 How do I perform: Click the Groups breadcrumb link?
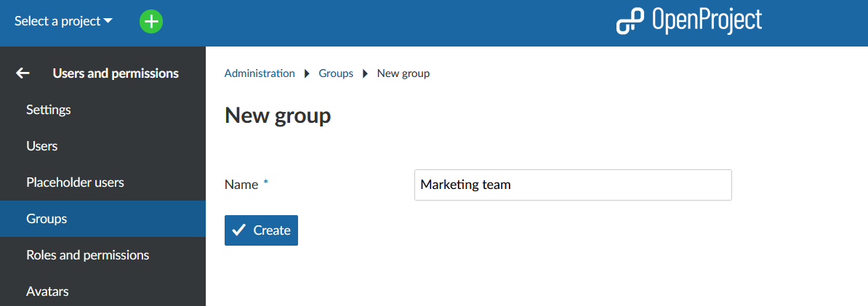coord(336,73)
